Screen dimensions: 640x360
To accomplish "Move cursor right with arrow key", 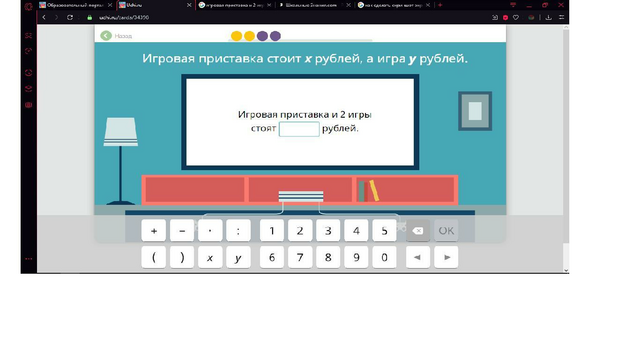I will pos(446,257).
